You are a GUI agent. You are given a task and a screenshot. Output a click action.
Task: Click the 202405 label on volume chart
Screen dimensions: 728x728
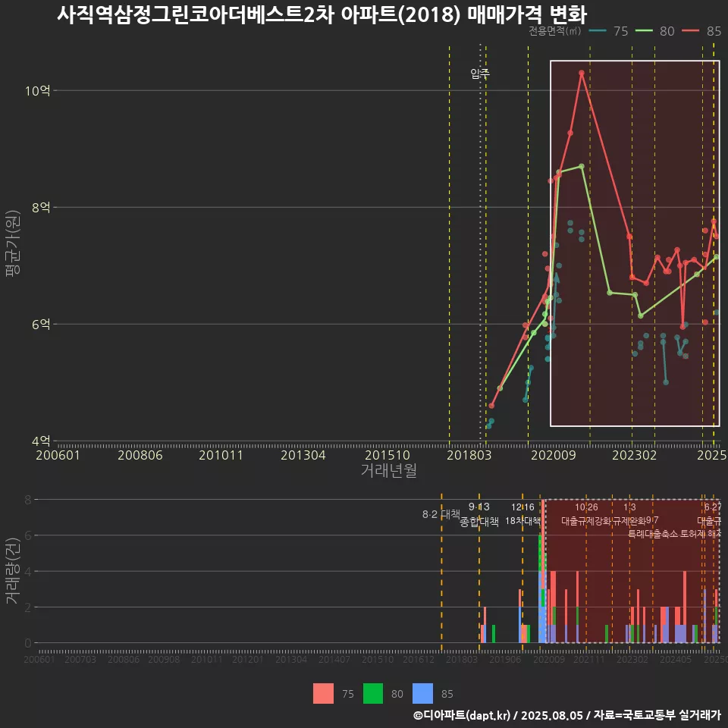(x=676, y=659)
